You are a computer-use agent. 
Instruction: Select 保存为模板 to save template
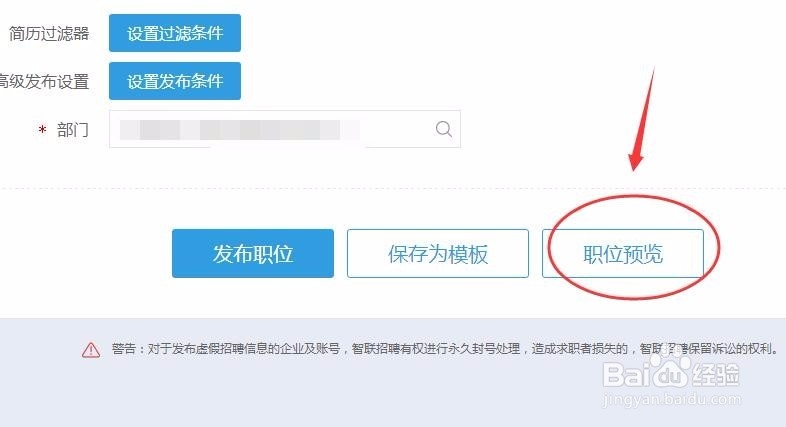[438, 254]
